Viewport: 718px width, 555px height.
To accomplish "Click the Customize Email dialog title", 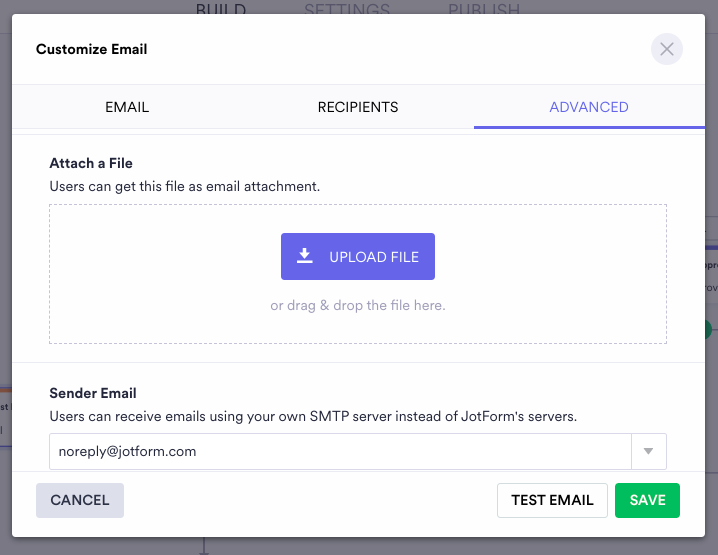I will pos(92,49).
